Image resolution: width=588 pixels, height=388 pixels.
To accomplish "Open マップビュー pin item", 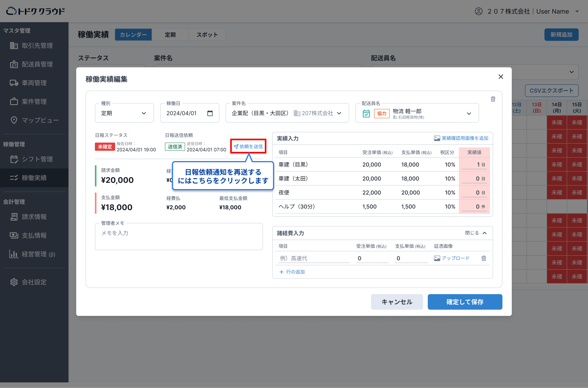I will [x=34, y=120].
